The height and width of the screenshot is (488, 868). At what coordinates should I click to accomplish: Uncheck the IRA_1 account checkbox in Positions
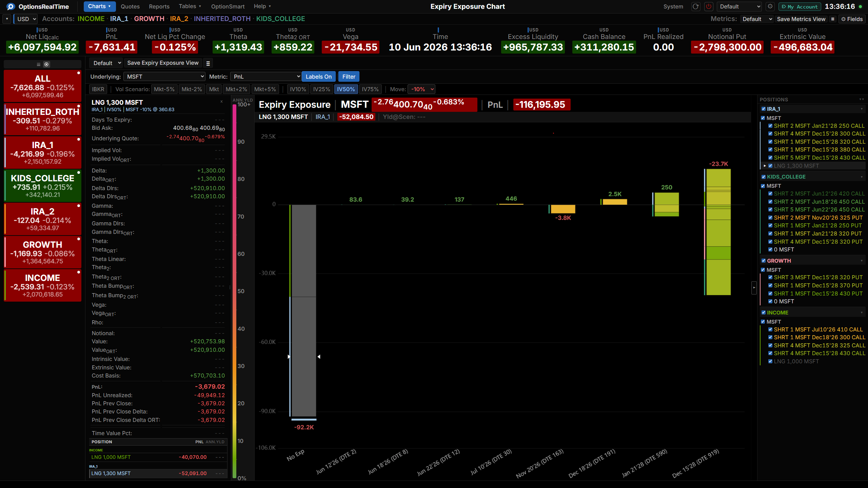click(x=763, y=109)
